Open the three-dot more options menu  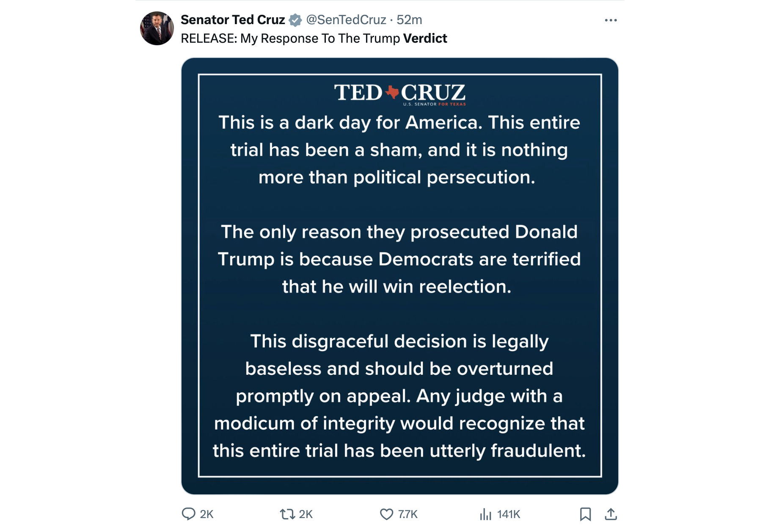pyautogui.click(x=611, y=20)
